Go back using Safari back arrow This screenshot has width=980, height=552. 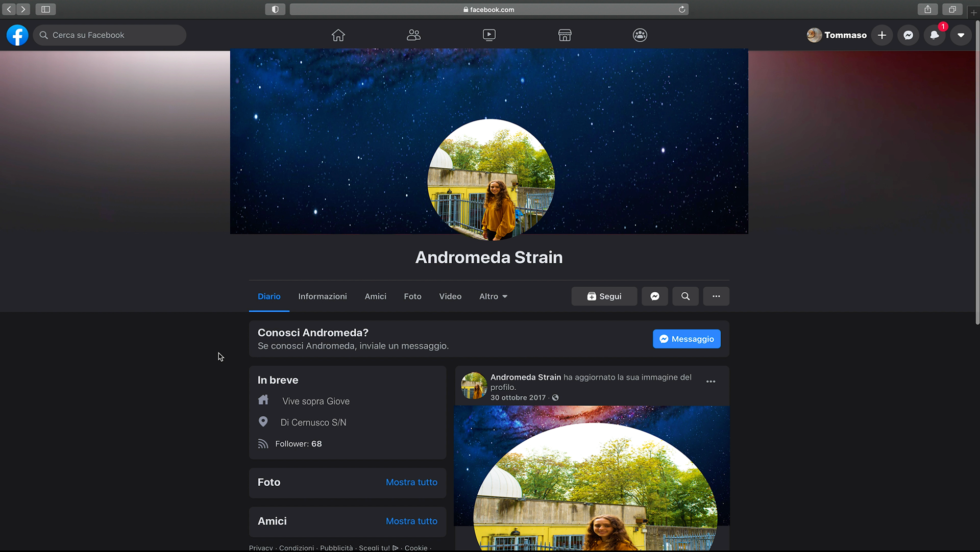[x=9, y=9]
